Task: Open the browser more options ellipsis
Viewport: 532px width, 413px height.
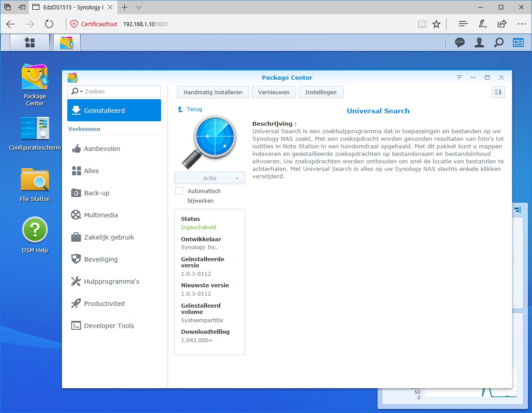Action: [x=522, y=24]
